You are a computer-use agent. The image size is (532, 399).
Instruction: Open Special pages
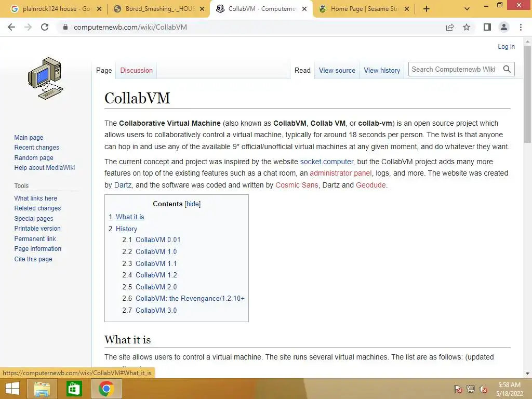(x=34, y=219)
